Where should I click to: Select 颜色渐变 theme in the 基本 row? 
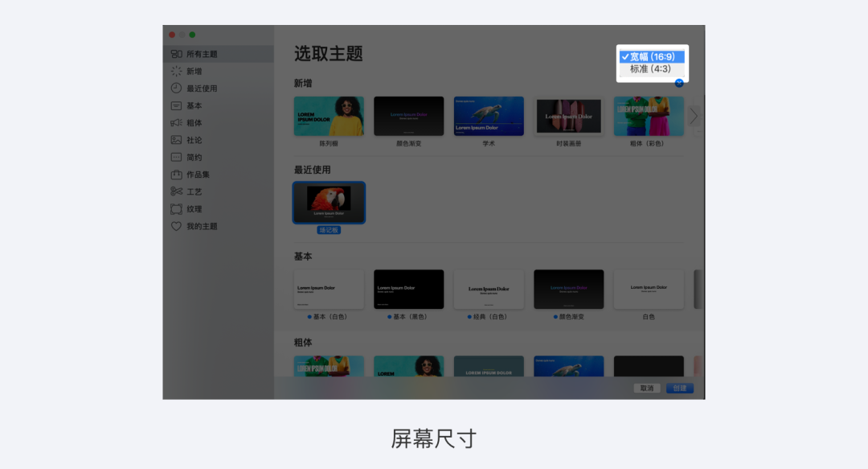point(568,290)
